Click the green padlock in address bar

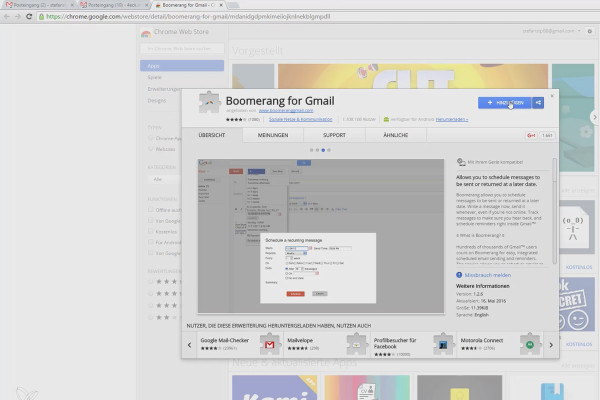coord(41,16)
